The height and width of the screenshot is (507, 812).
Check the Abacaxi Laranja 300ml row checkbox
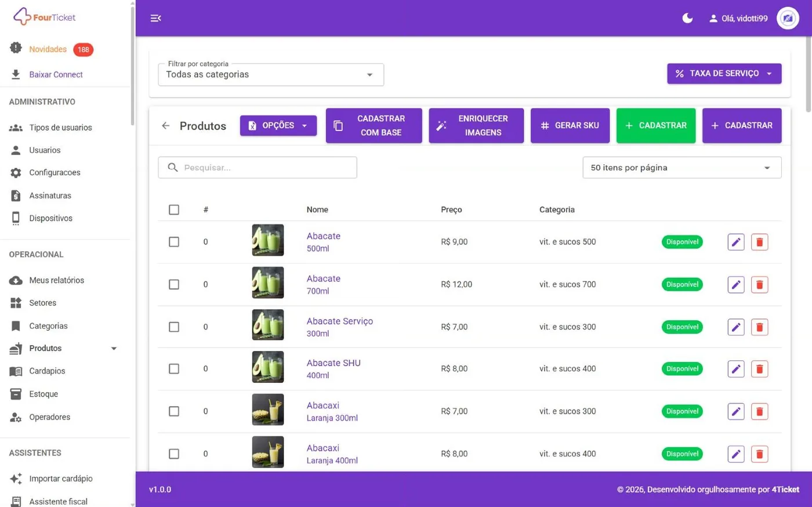(174, 411)
